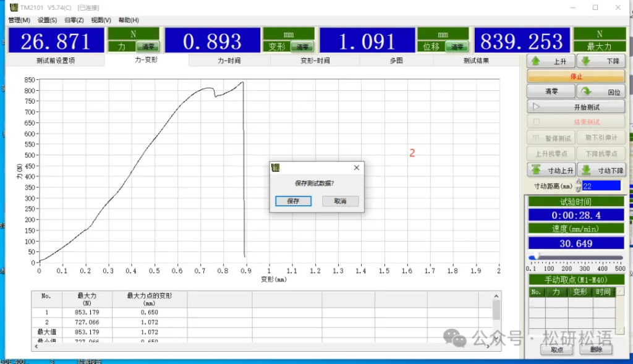Click the results table scroll up arrow
This screenshot has height=364, width=633.
click(x=496, y=296)
